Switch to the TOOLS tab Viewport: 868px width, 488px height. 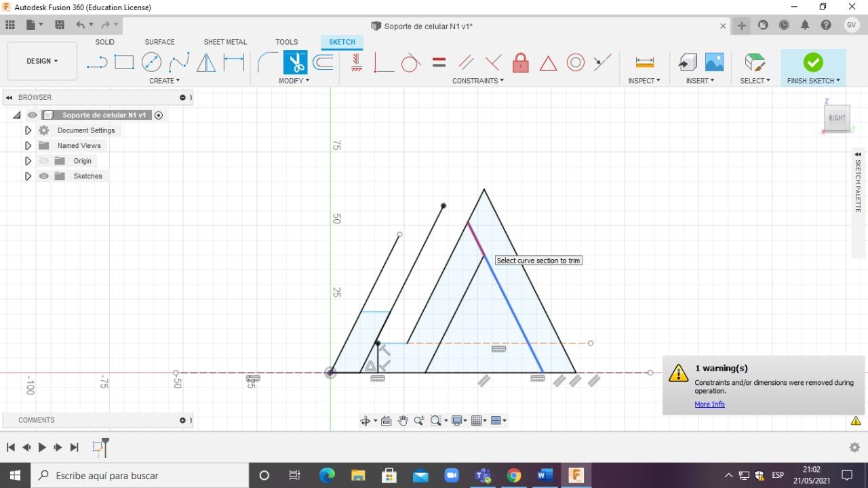287,42
